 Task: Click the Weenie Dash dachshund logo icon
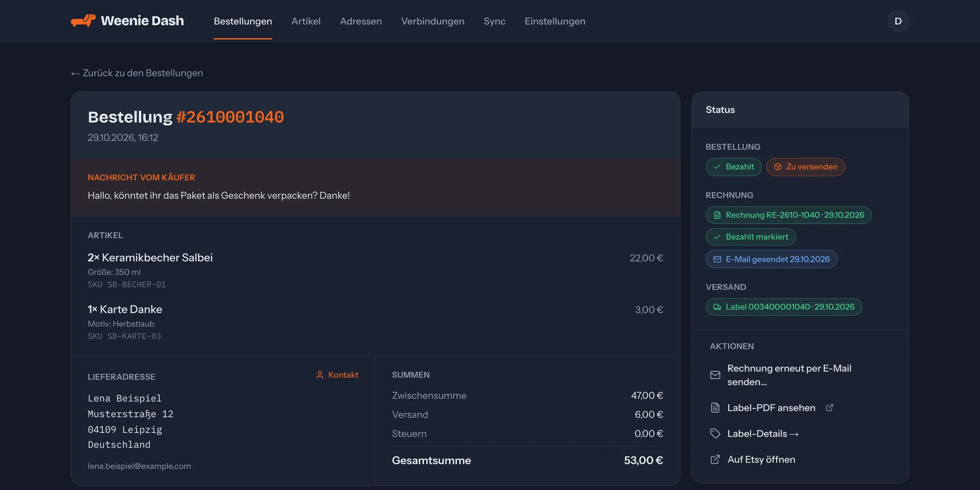(83, 20)
